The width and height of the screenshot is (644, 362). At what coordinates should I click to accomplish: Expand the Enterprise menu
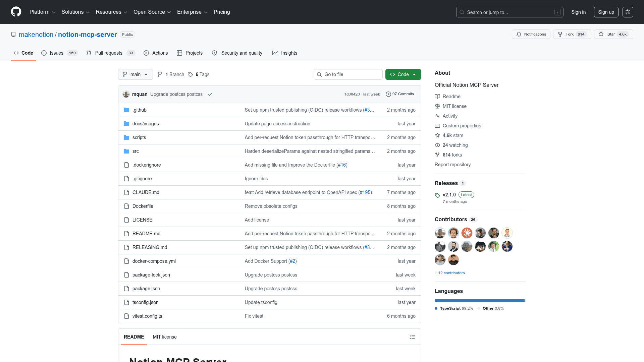pos(192,12)
